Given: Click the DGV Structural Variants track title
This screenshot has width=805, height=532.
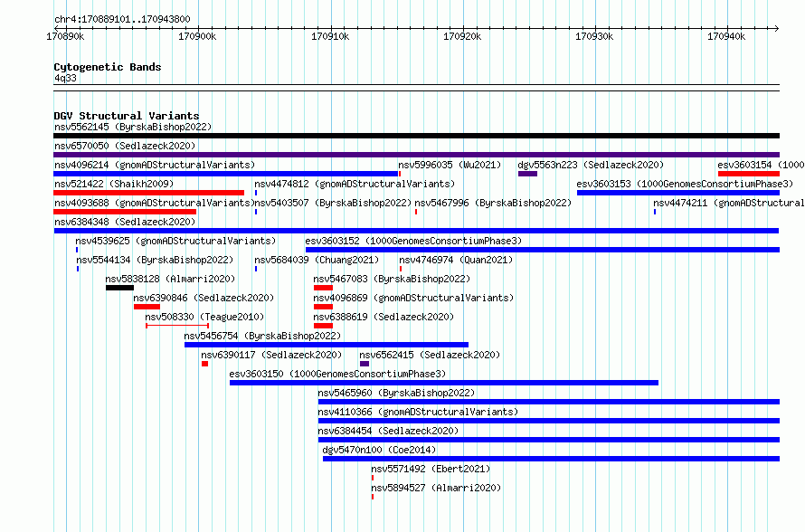Looking at the screenshot, I should [x=127, y=116].
